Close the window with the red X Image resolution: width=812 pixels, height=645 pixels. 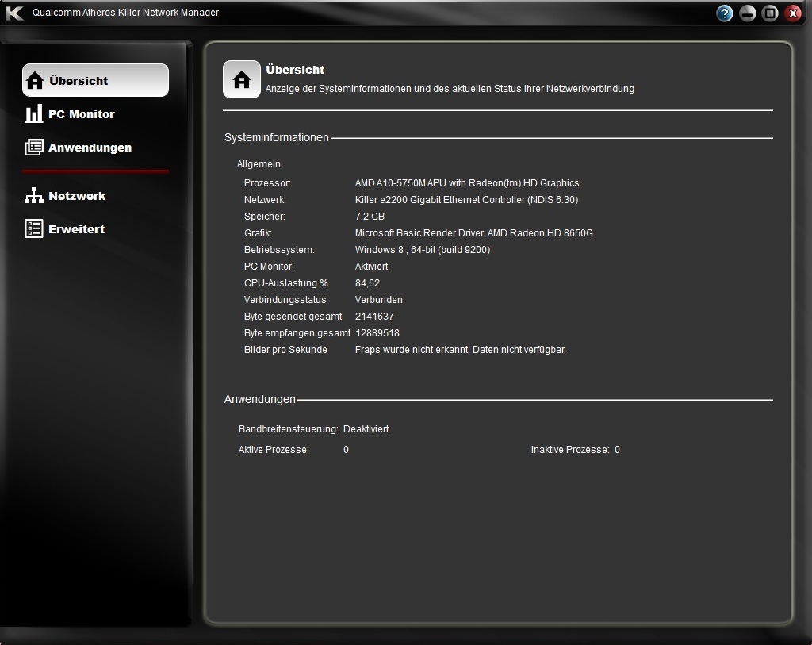pyautogui.click(x=793, y=13)
